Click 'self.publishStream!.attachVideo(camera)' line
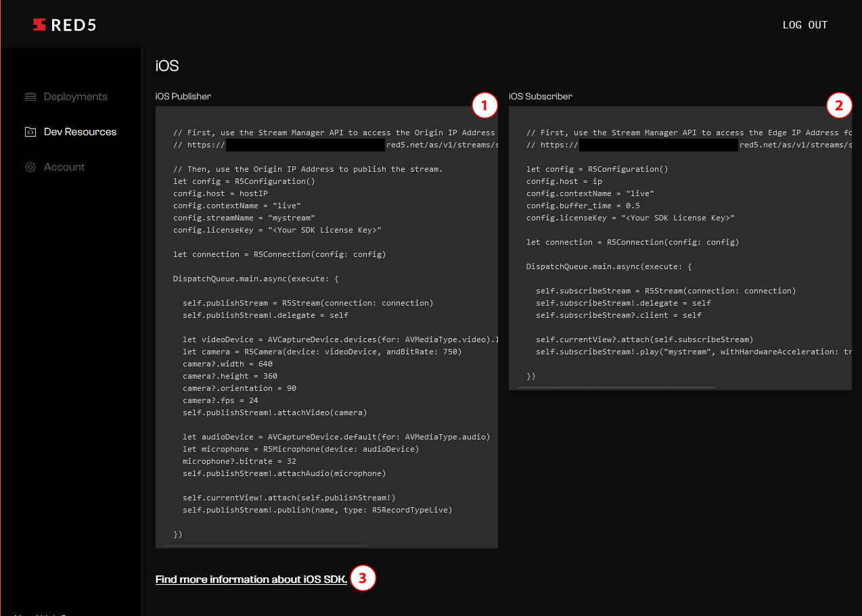Viewport: 862px width, 616px height. click(275, 412)
